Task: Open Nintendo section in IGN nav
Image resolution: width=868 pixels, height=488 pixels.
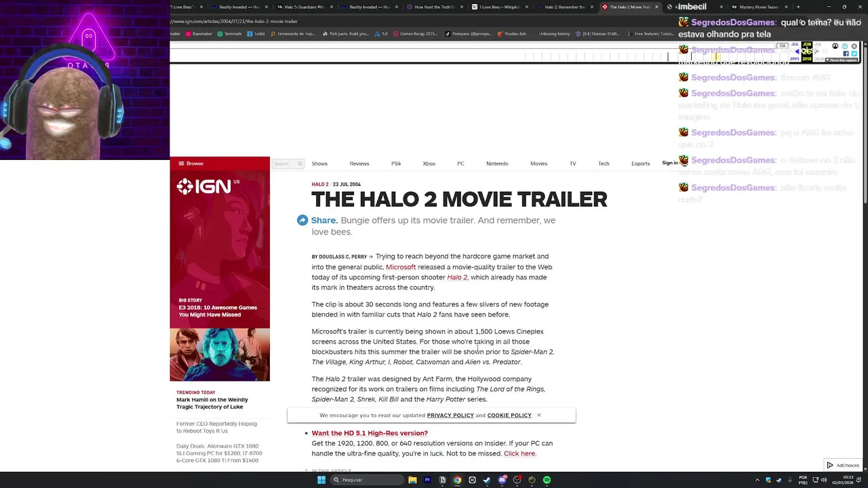Action: pyautogui.click(x=497, y=163)
